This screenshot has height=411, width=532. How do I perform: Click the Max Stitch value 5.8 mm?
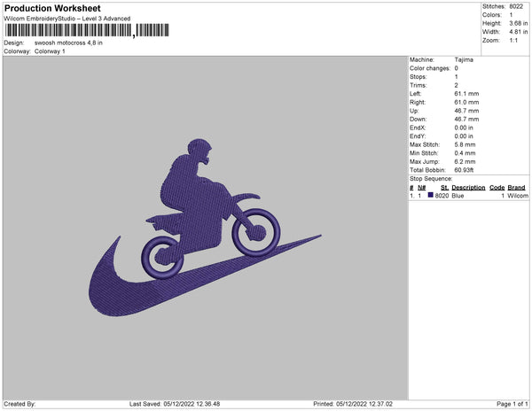pos(465,144)
